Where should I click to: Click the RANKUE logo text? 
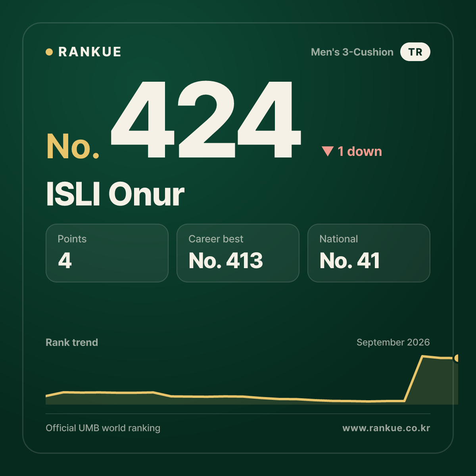tap(90, 52)
